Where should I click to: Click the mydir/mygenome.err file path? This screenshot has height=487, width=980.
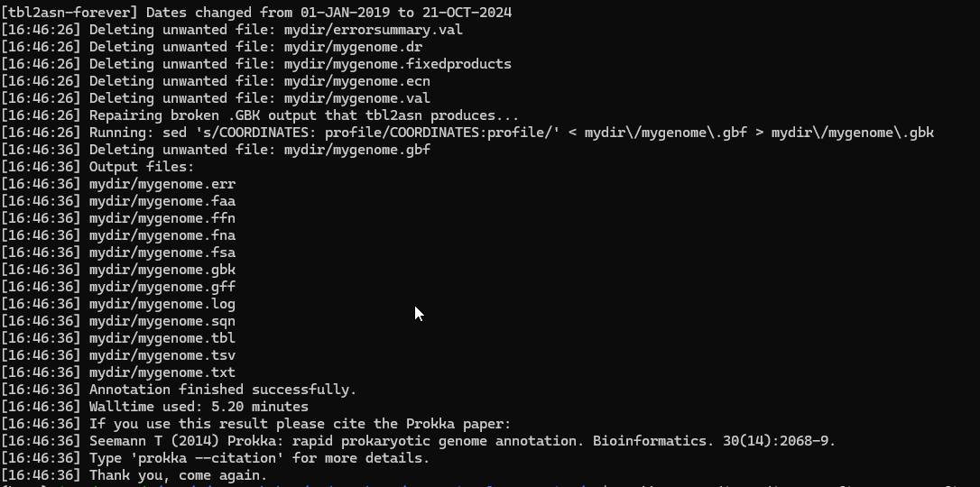click(162, 184)
